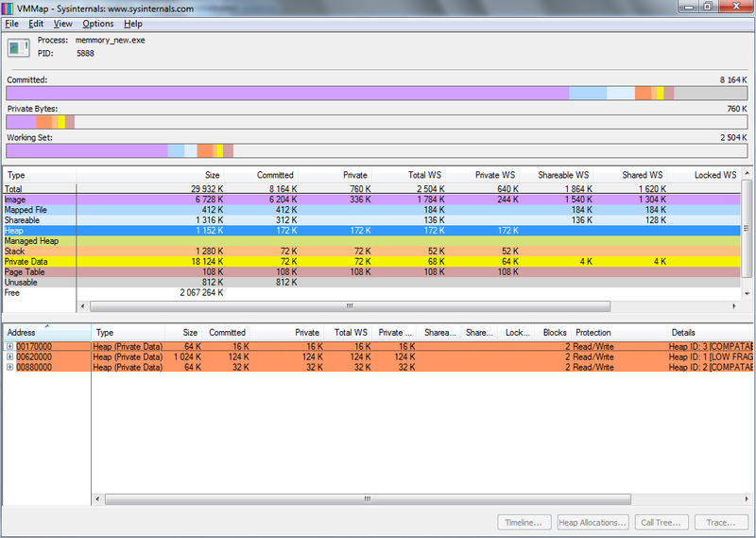Screen dimensions: 756x538
Task: Sort summary by Locked WS column header
Action: [703, 175]
